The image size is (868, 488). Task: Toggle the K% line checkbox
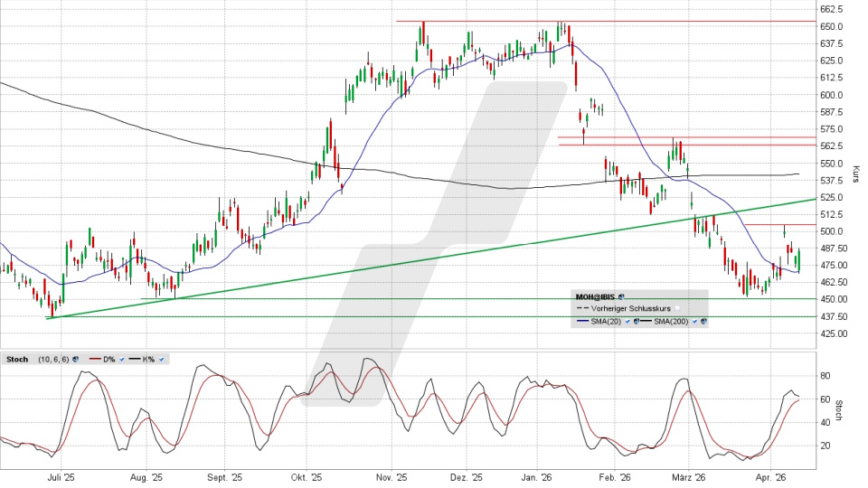coord(162,360)
